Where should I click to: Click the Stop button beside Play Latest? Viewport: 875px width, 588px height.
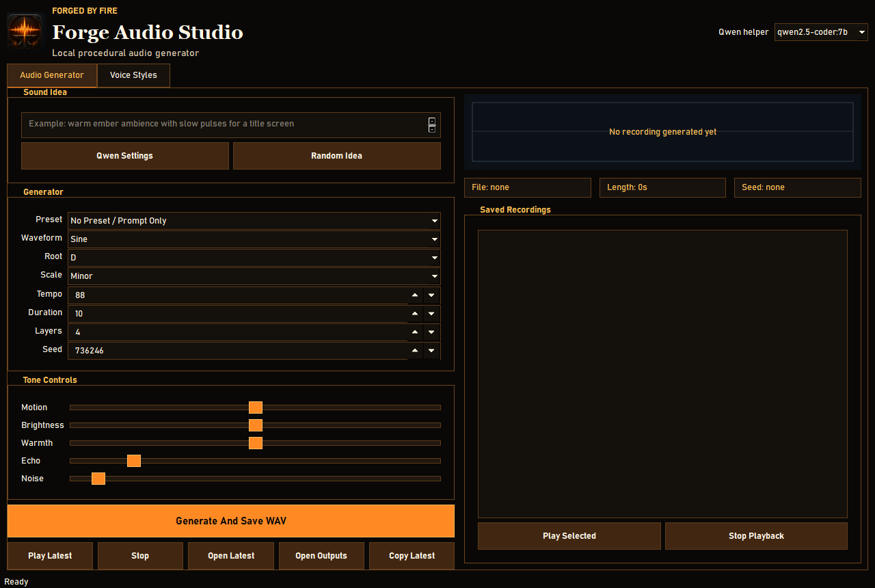click(140, 556)
